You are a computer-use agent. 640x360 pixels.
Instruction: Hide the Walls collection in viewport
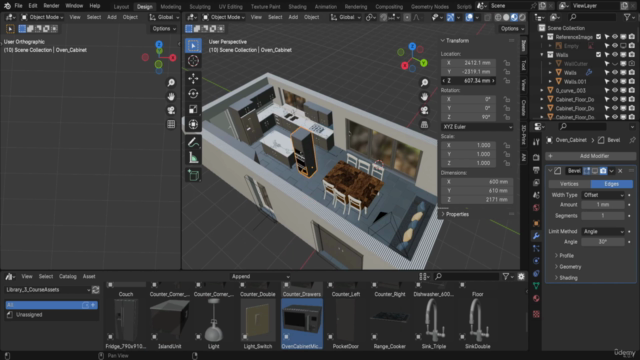coord(615,55)
